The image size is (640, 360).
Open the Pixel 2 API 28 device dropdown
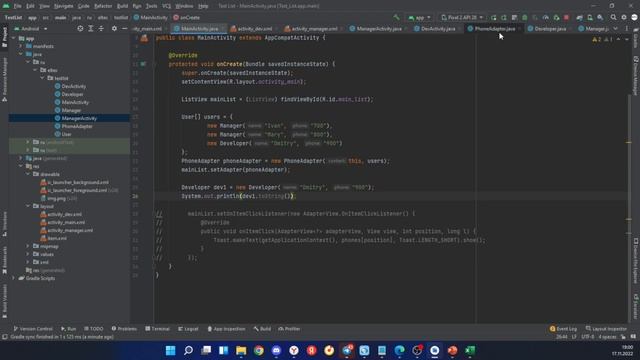click(462, 18)
